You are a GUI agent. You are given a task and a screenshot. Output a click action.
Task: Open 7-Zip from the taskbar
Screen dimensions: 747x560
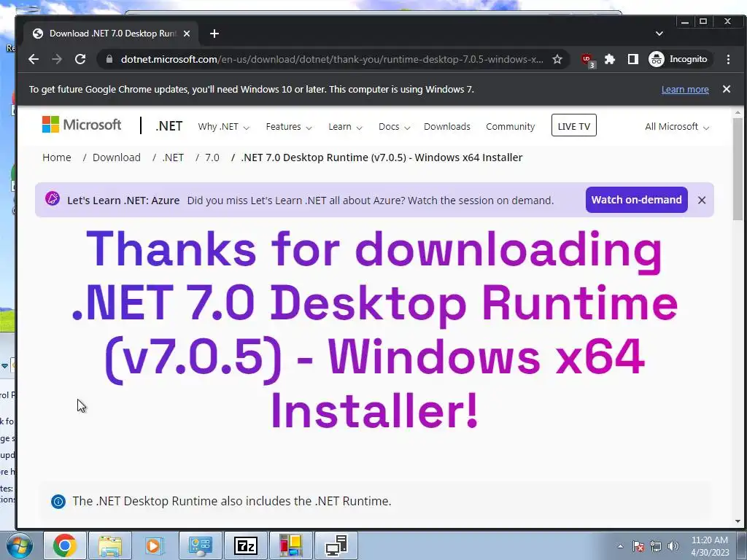tap(246, 545)
